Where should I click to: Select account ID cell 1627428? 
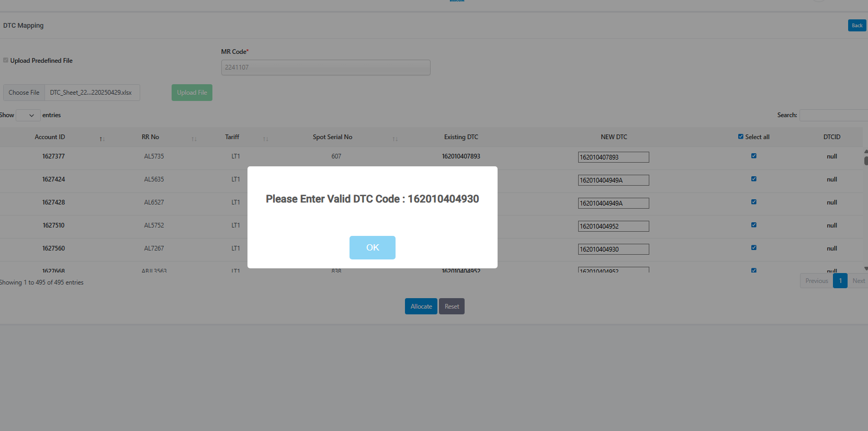pos(53,202)
